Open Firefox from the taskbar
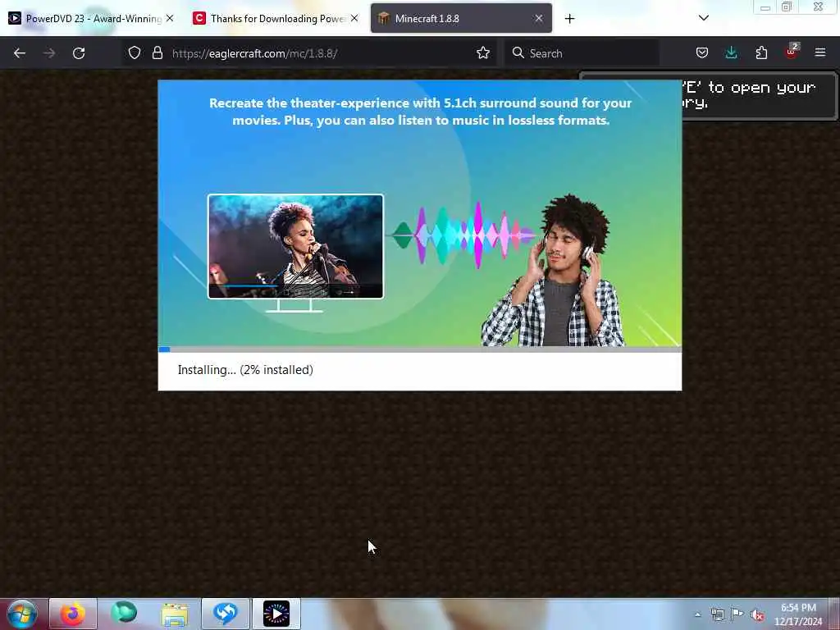 [x=73, y=614]
